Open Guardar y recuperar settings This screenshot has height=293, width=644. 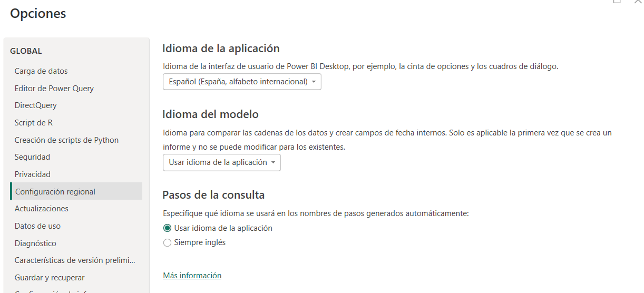50,278
